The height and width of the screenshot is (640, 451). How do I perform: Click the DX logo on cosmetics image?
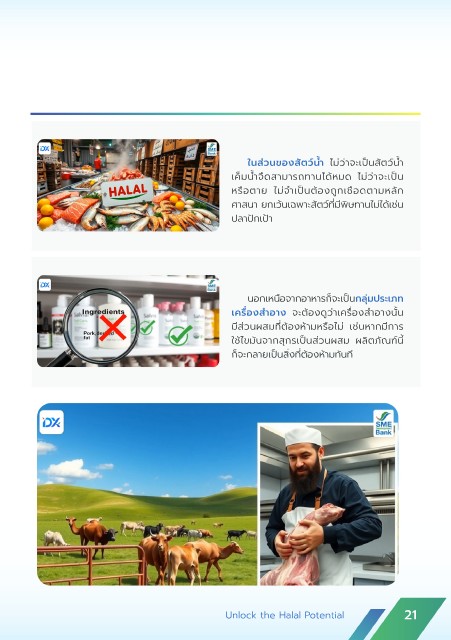45,285
